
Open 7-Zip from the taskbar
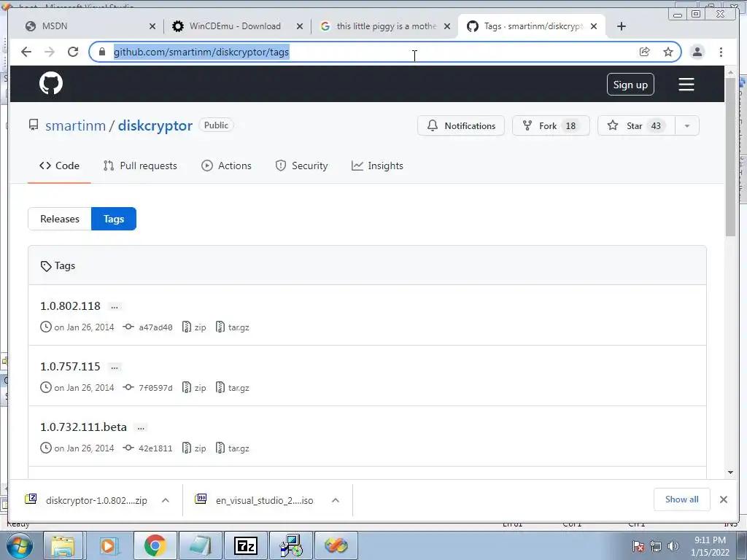(x=246, y=545)
